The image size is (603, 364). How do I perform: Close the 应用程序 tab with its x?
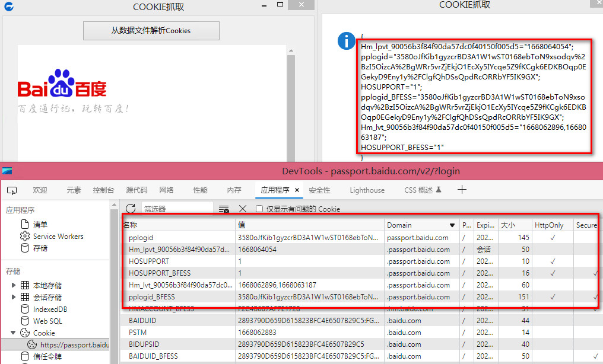pos(297,190)
